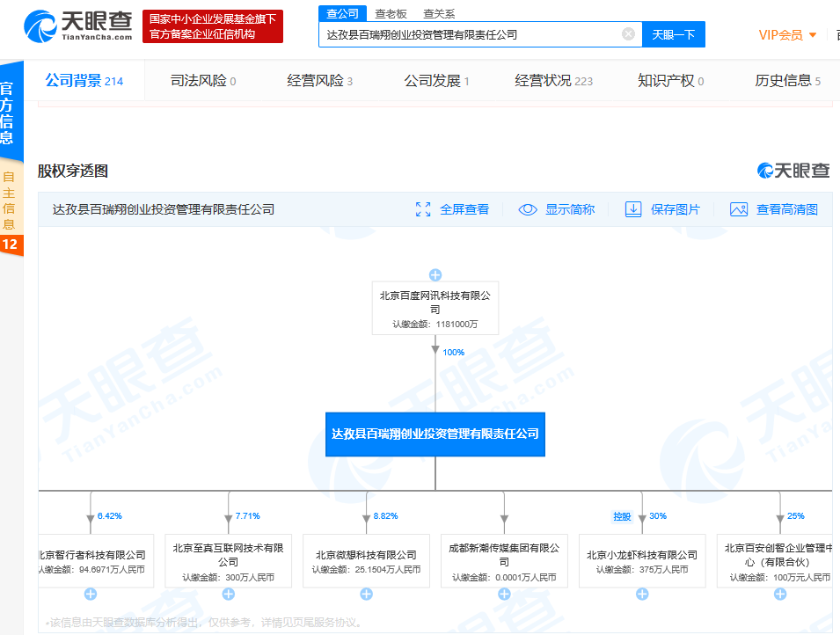
Task: Click the fullscreen view icon
Action: pyautogui.click(x=423, y=209)
